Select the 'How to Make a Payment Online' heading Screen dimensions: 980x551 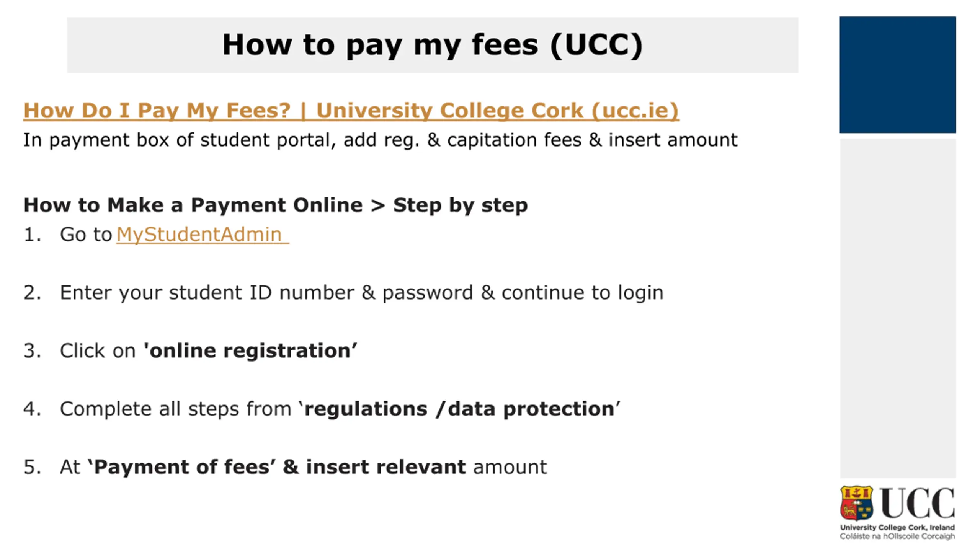tap(276, 205)
